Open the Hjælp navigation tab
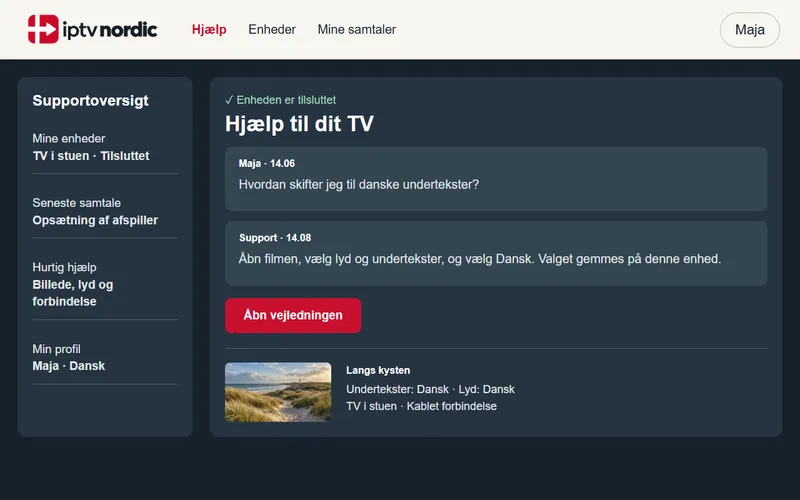The width and height of the screenshot is (800, 500). coord(209,30)
